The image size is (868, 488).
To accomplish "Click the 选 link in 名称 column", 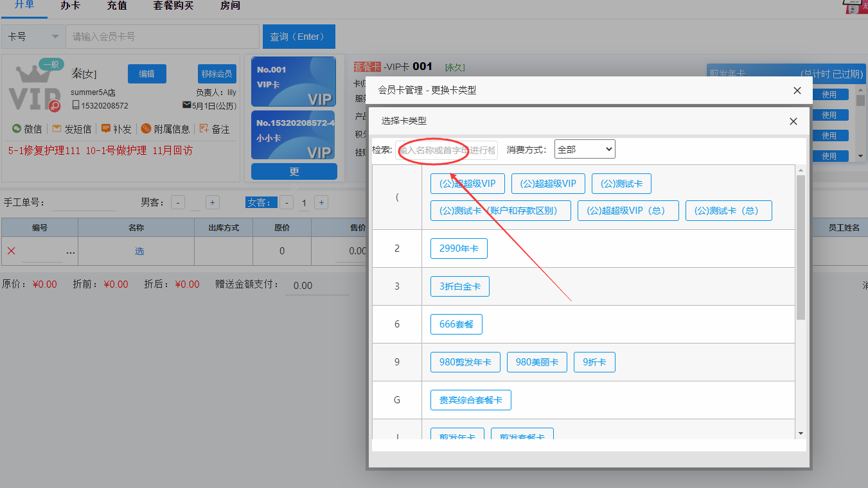I will [x=139, y=251].
